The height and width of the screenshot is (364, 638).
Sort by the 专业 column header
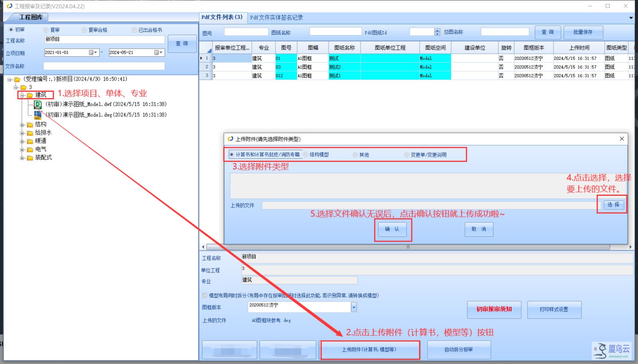coord(264,47)
